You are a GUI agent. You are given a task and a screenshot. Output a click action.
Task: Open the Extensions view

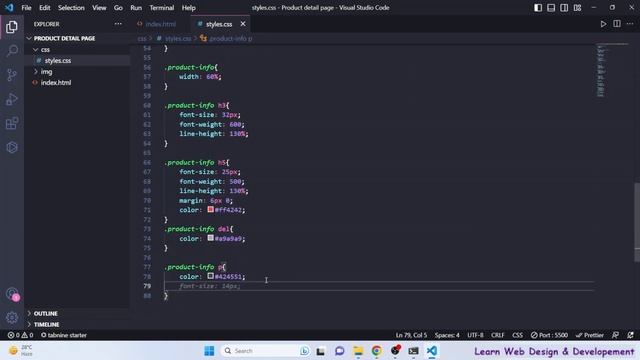12,123
